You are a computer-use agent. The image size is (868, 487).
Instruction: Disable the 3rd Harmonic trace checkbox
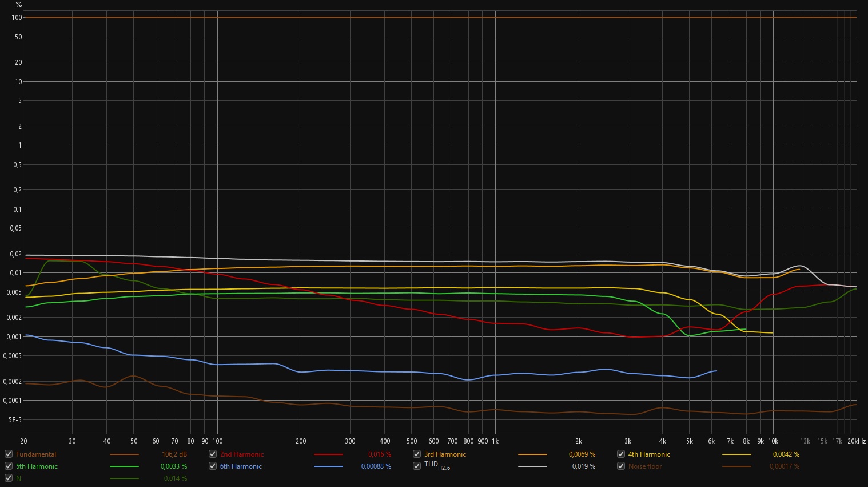click(417, 454)
